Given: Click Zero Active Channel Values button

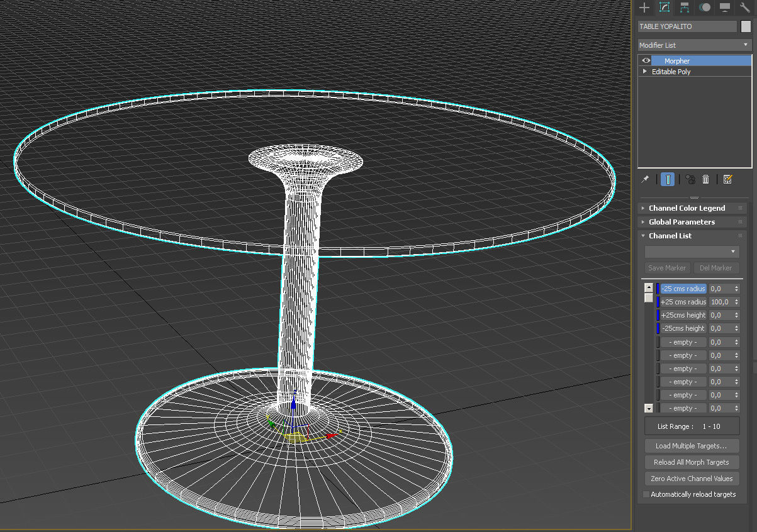Looking at the screenshot, I should (x=692, y=479).
